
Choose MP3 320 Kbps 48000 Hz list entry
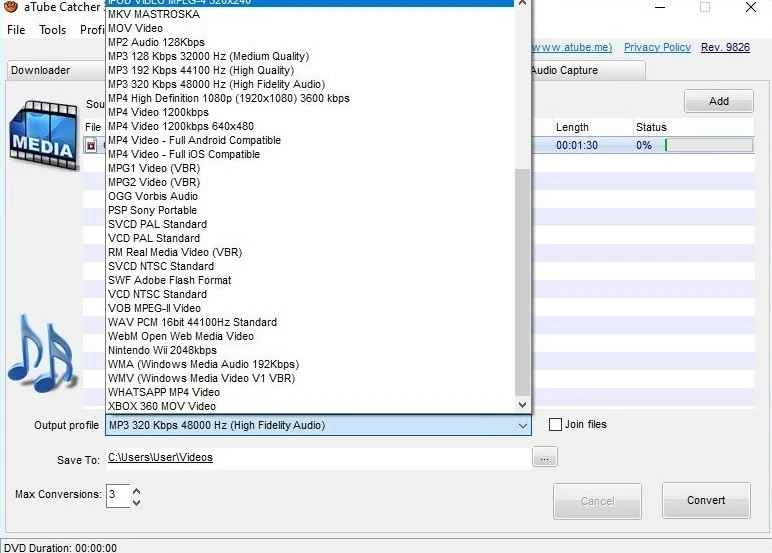310,84
